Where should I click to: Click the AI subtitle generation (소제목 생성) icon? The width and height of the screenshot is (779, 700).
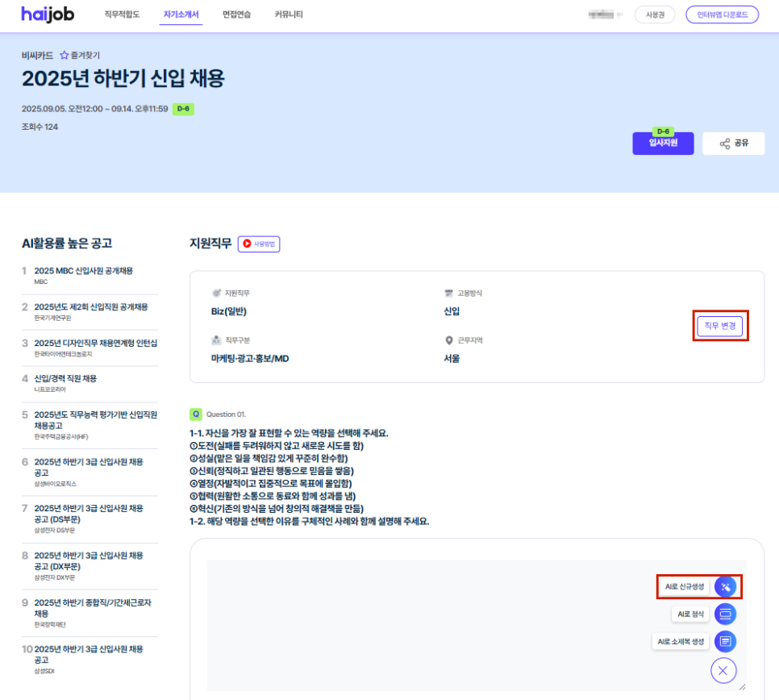[725, 642]
